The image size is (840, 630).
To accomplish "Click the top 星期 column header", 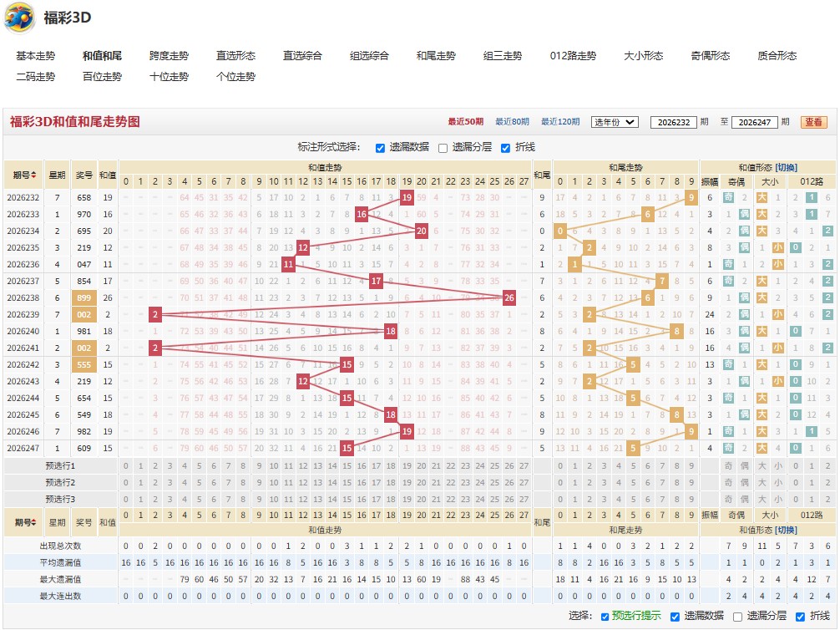I will [58, 175].
